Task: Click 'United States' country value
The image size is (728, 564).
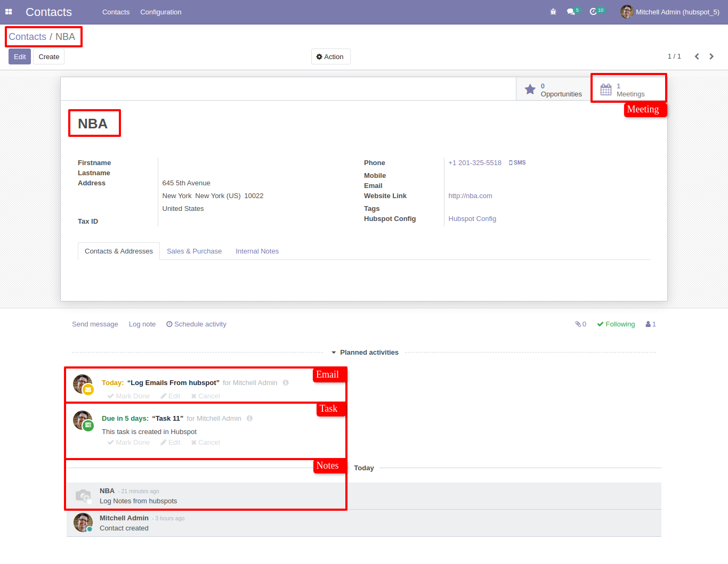Action: click(x=183, y=209)
